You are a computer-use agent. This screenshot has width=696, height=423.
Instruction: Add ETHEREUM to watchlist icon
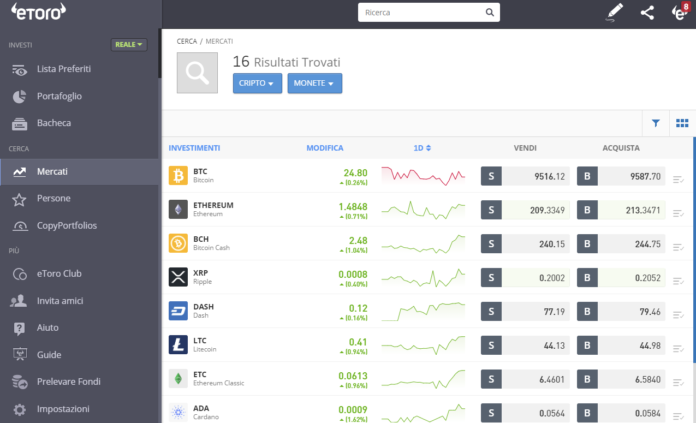(x=678, y=213)
